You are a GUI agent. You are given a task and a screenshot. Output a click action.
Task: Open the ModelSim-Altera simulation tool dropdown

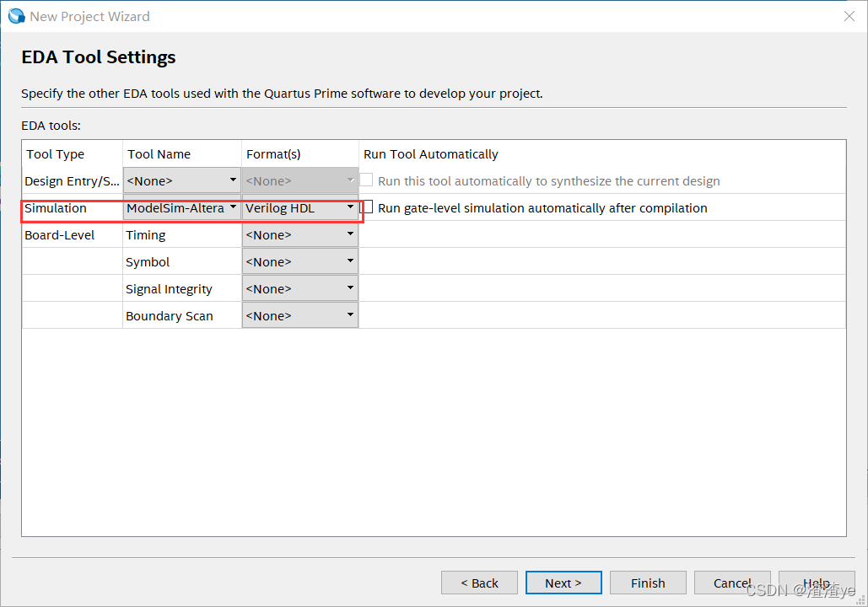[181, 207]
